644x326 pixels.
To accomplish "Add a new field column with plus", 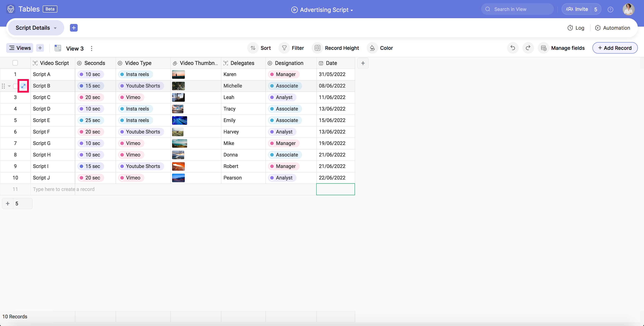I will coord(363,63).
